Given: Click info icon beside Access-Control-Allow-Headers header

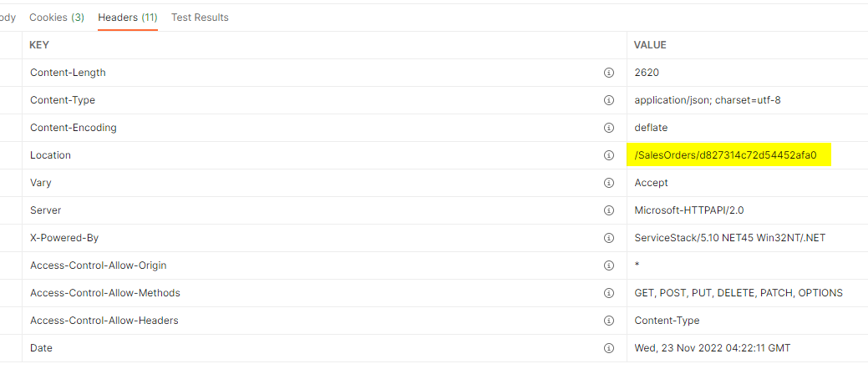Looking at the screenshot, I should (609, 321).
